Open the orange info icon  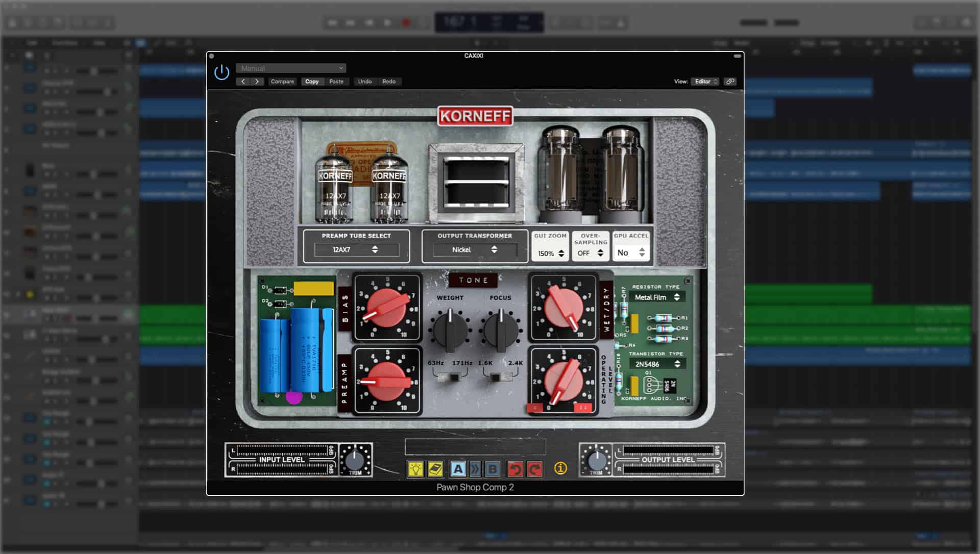560,468
